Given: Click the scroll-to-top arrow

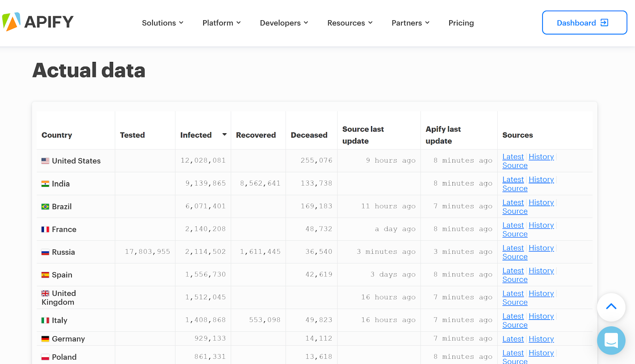Looking at the screenshot, I should pyautogui.click(x=611, y=307).
